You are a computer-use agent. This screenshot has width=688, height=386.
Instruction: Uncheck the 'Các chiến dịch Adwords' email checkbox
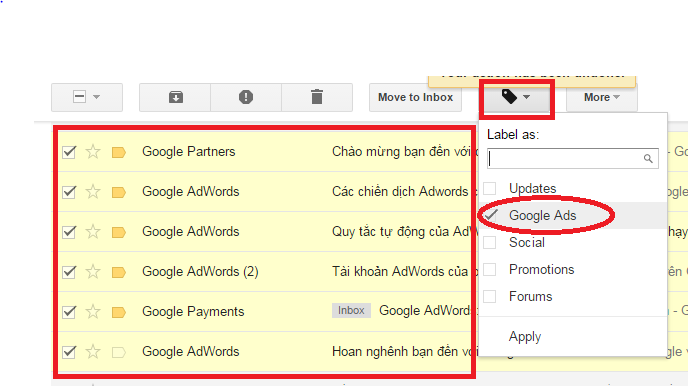click(x=69, y=192)
